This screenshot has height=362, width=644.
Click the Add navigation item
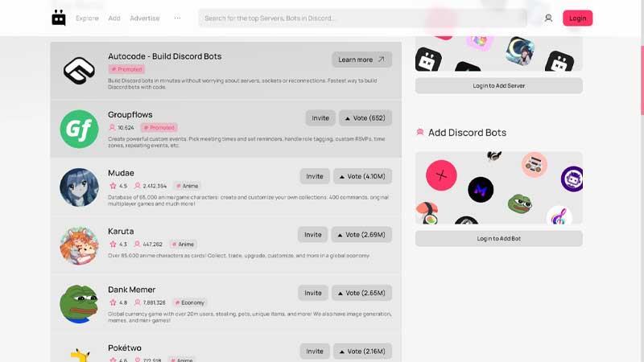(114, 18)
